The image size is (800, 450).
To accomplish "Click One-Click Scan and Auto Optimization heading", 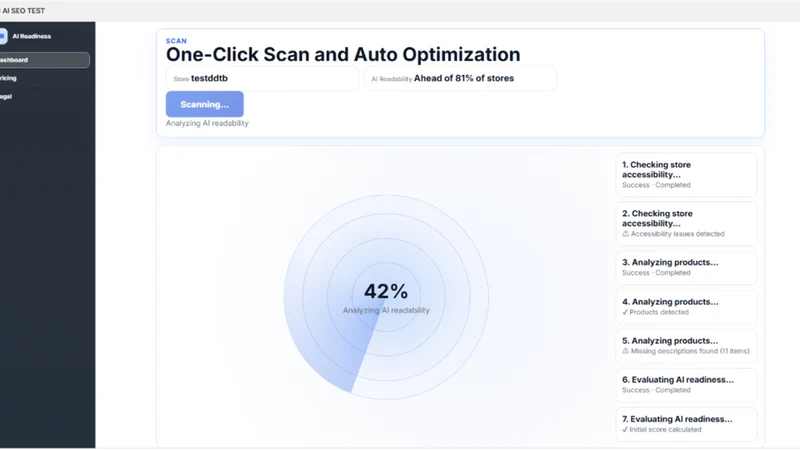I will click(x=343, y=55).
